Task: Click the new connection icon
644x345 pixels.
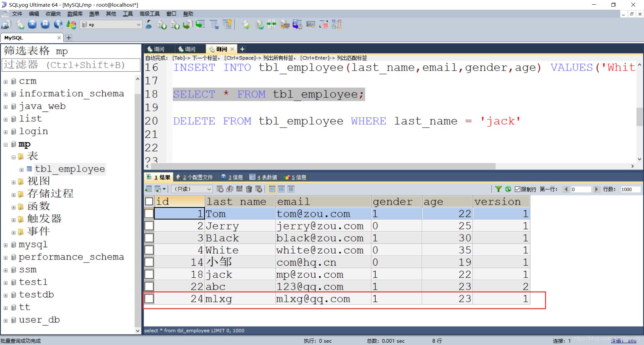Action: click(x=6, y=24)
